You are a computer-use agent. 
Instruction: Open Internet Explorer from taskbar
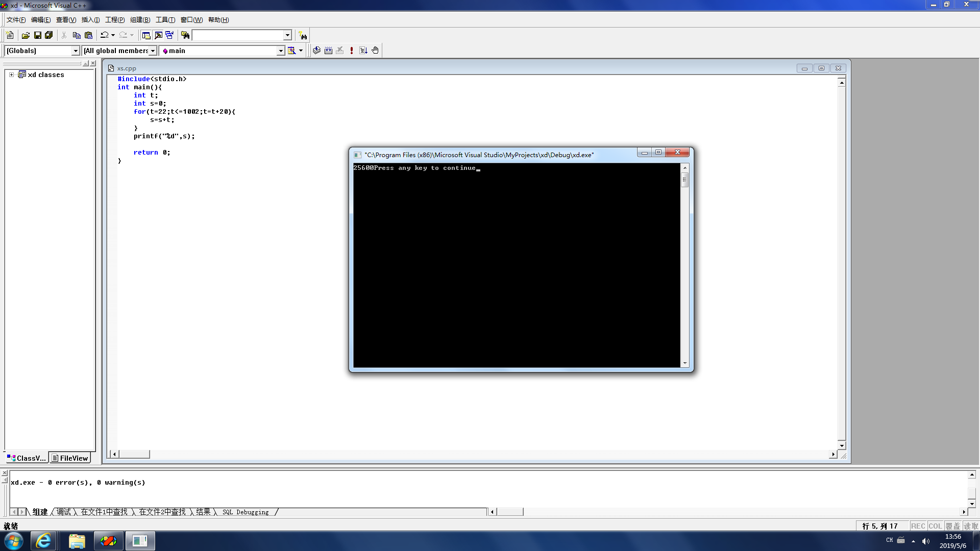43,541
